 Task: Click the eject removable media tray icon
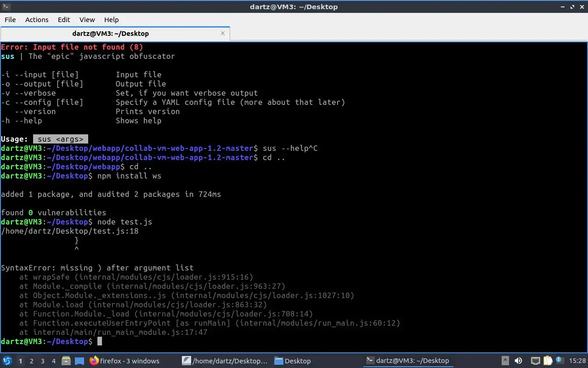[x=505, y=361]
